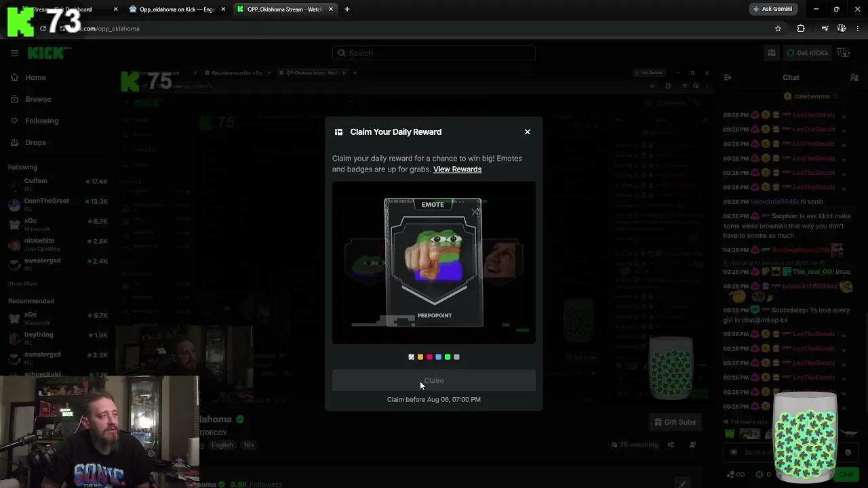
Task: Reload the page with the refresh icon
Action: [x=43, y=28]
